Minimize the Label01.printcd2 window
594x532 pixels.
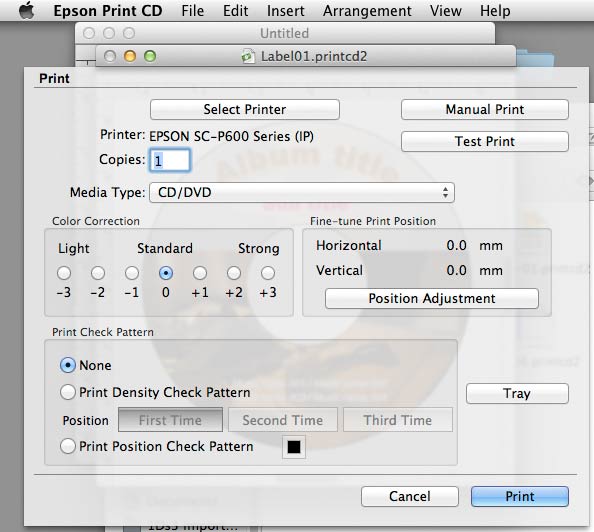point(130,56)
